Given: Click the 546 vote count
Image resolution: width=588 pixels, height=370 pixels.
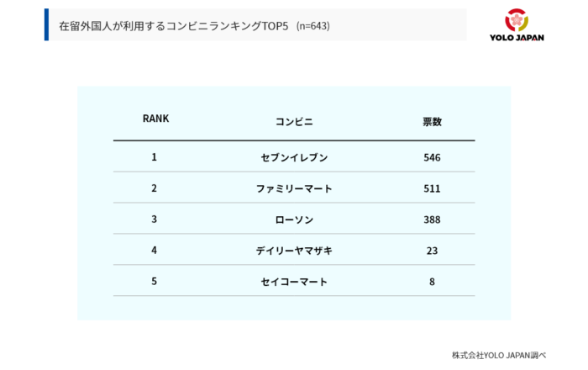Looking at the screenshot, I should [x=432, y=158].
